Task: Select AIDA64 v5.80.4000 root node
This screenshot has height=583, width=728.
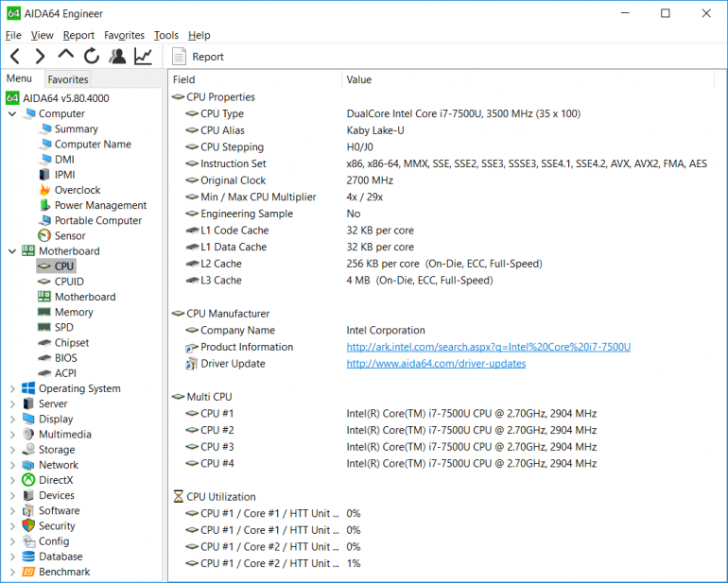Action: coord(58,98)
